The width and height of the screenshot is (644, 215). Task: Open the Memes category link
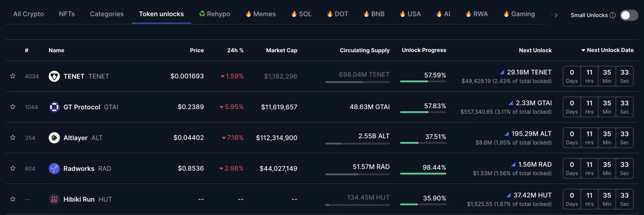click(x=261, y=14)
